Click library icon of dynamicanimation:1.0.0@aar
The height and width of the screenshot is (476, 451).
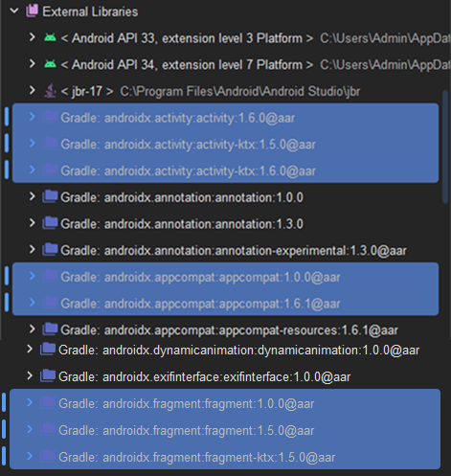pyautogui.click(x=48, y=350)
